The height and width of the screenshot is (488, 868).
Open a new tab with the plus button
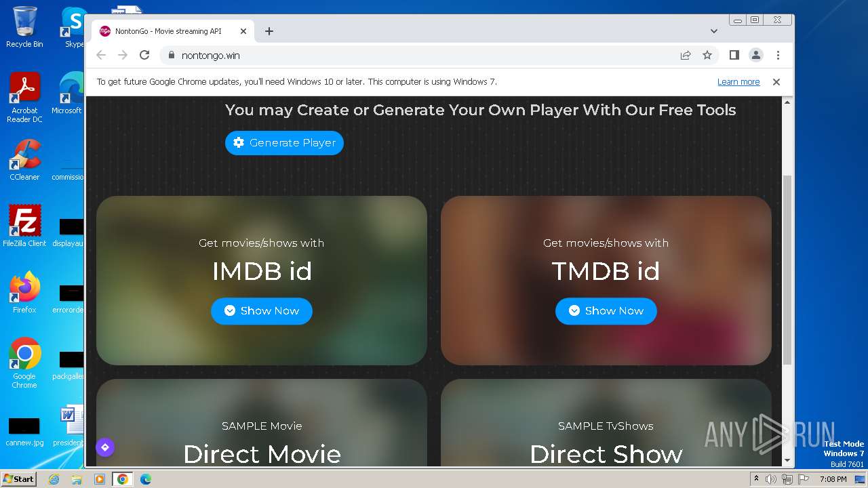click(x=269, y=31)
